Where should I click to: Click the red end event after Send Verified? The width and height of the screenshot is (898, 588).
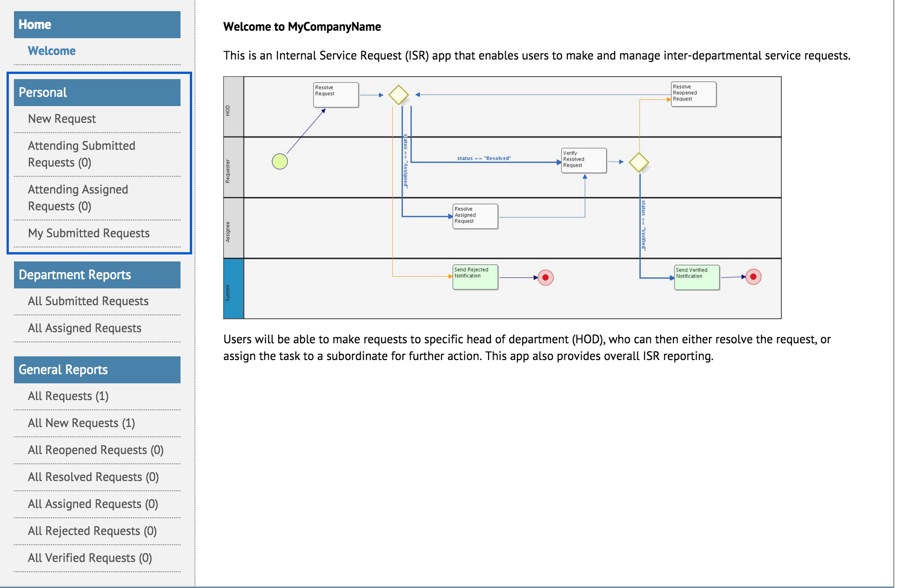pyautogui.click(x=753, y=277)
